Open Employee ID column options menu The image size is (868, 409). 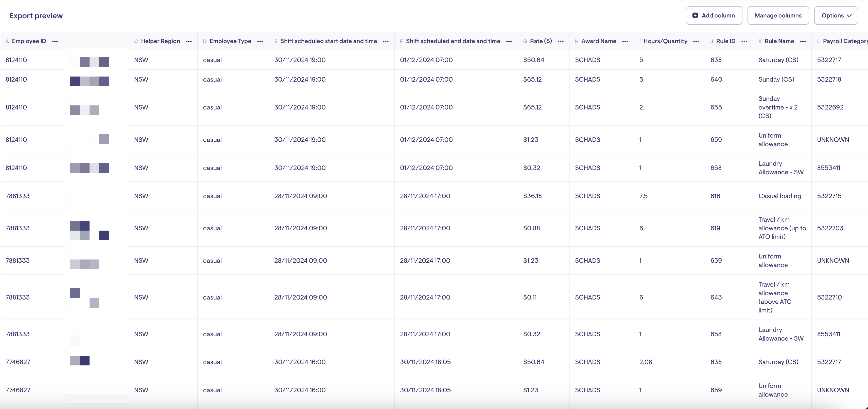click(55, 41)
